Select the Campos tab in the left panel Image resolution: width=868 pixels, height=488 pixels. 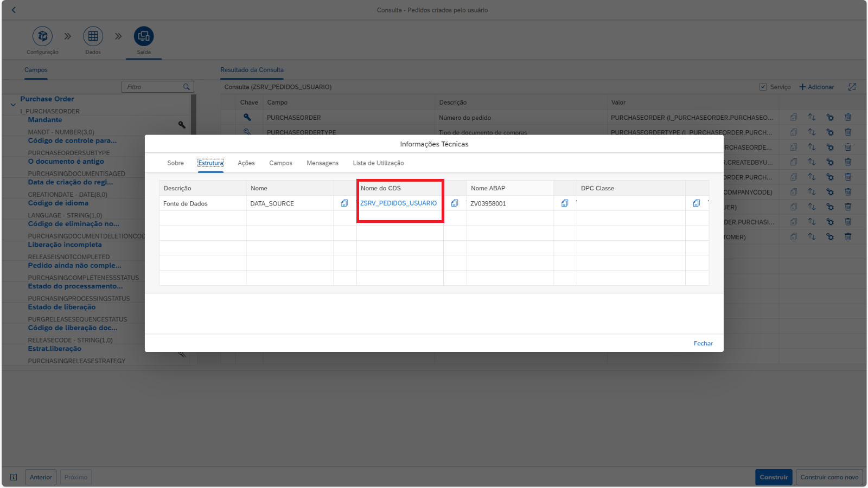coord(36,70)
